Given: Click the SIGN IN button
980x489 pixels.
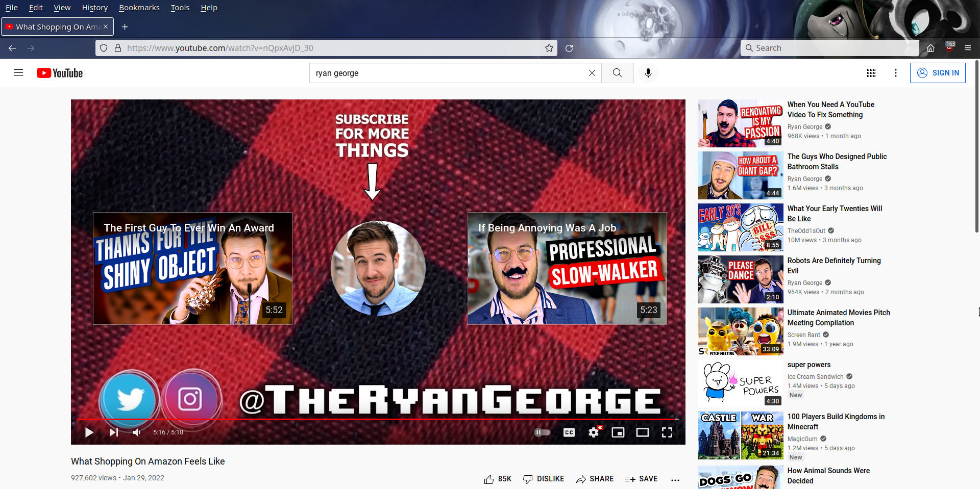Looking at the screenshot, I should (938, 73).
